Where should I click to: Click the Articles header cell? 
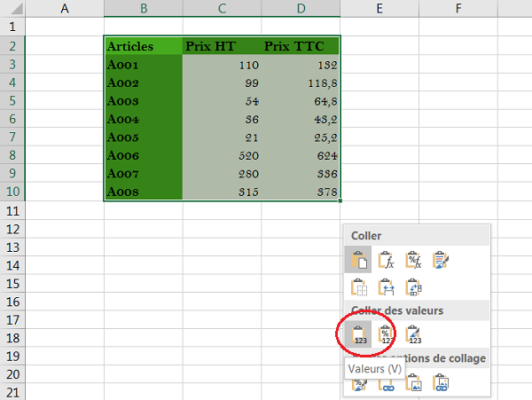click(x=143, y=45)
